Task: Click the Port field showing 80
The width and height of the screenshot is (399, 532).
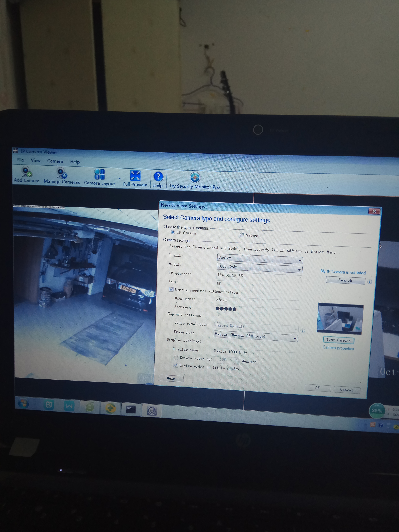Action: pos(227,284)
